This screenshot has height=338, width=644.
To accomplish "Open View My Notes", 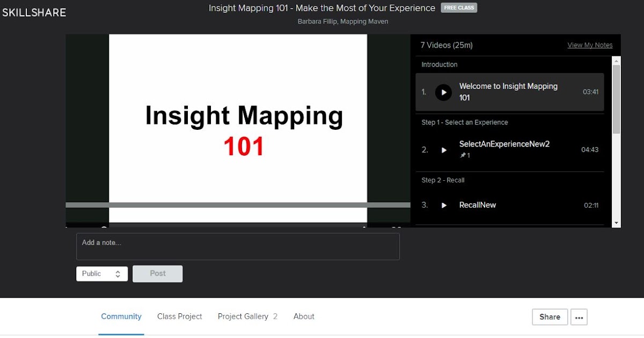I will click(590, 45).
